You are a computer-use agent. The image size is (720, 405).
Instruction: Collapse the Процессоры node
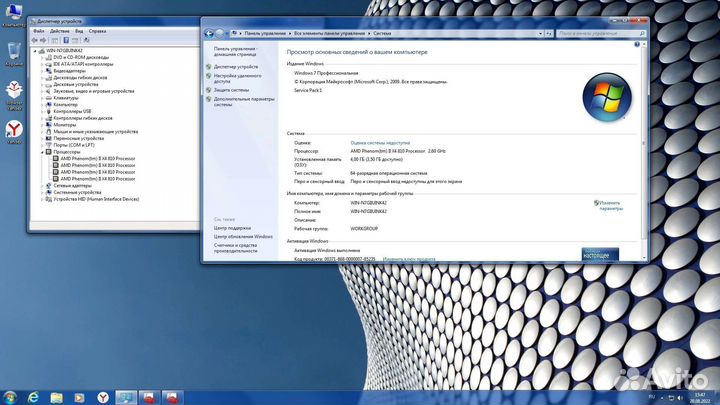pyautogui.click(x=42, y=152)
